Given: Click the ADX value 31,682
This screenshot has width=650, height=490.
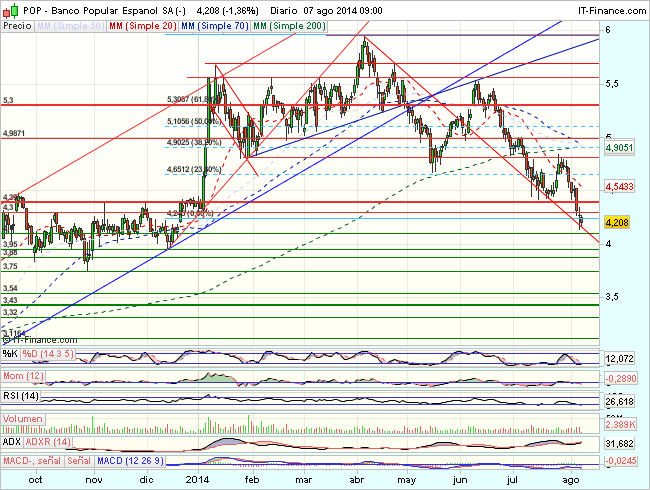Looking at the screenshot, I should [x=619, y=444].
